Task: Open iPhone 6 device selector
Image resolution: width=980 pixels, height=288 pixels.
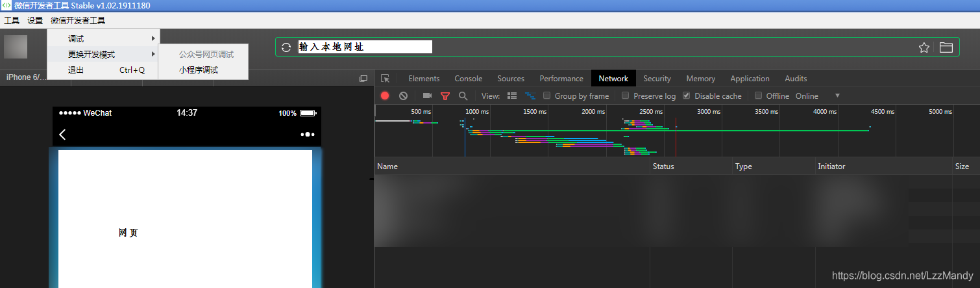Action: click(x=27, y=77)
